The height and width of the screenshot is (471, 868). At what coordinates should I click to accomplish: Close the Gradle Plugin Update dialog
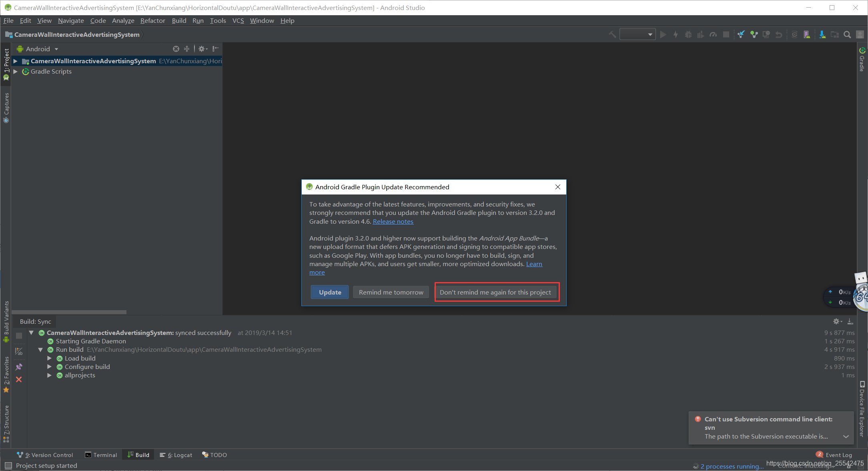click(557, 187)
